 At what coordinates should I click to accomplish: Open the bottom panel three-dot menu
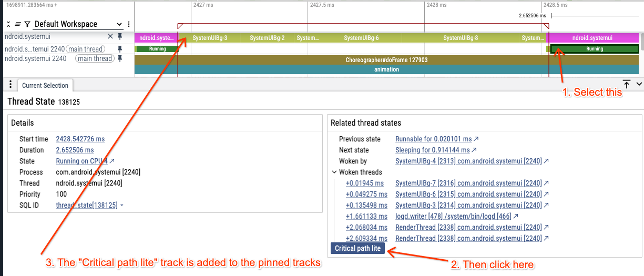[x=11, y=85]
